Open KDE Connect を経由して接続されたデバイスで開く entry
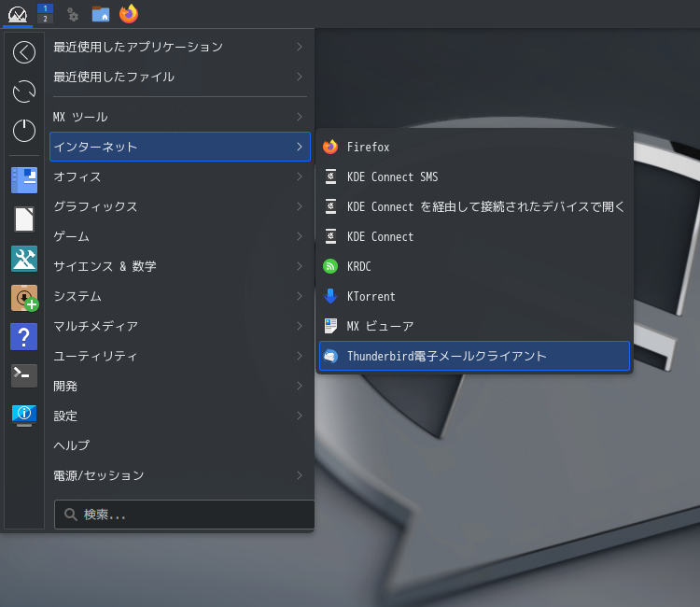Viewport: 700px width, 607px height. (474, 206)
